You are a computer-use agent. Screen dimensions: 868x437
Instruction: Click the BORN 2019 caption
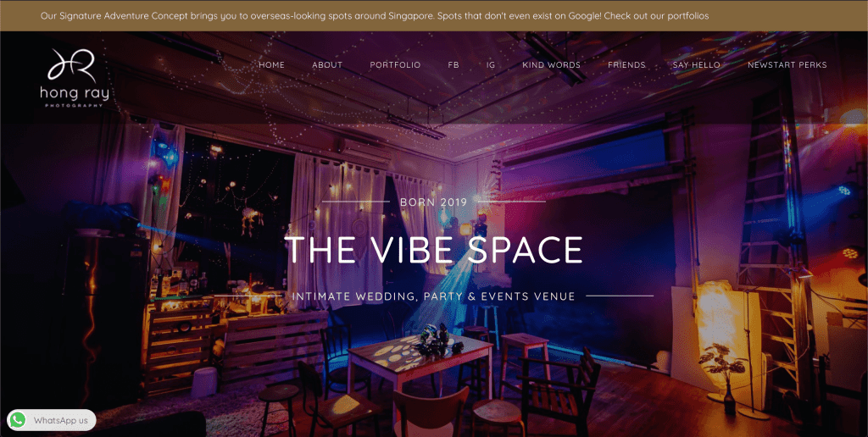434,202
